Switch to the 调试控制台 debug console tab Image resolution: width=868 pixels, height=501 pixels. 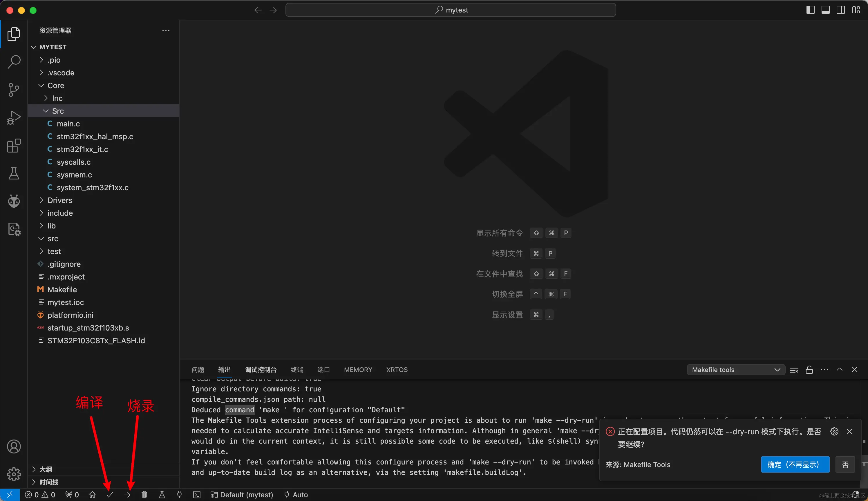(x=261, y=370)
